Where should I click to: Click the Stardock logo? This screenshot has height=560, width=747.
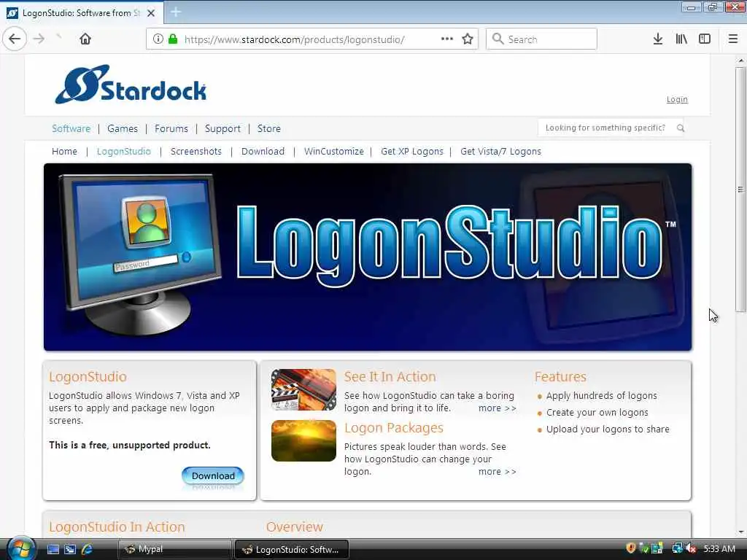pos(131,85)
